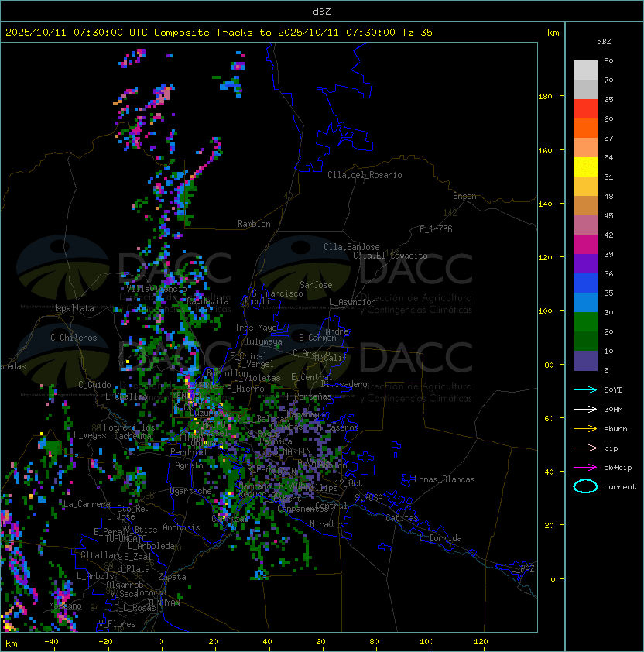Select the yellow eburn arrow symbol
The width and height of the screenshot is (644, 652).
click(585, 429)
